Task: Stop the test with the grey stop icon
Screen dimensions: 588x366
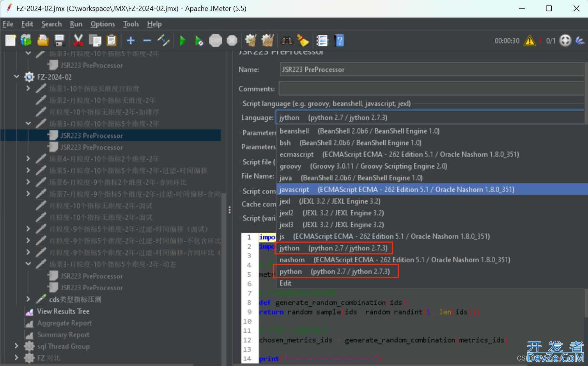Action: [215, 40]
